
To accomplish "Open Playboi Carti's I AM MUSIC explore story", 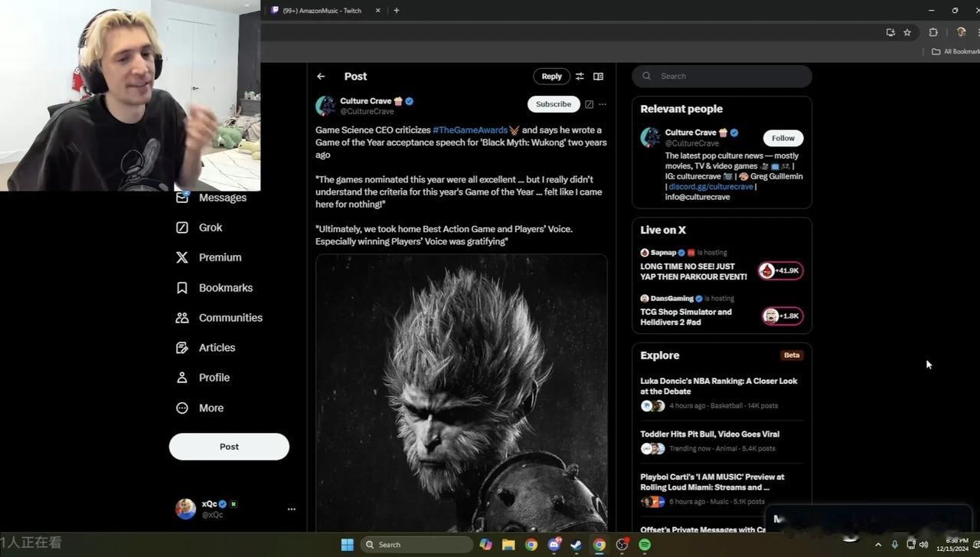I will (x=712, y=482).
